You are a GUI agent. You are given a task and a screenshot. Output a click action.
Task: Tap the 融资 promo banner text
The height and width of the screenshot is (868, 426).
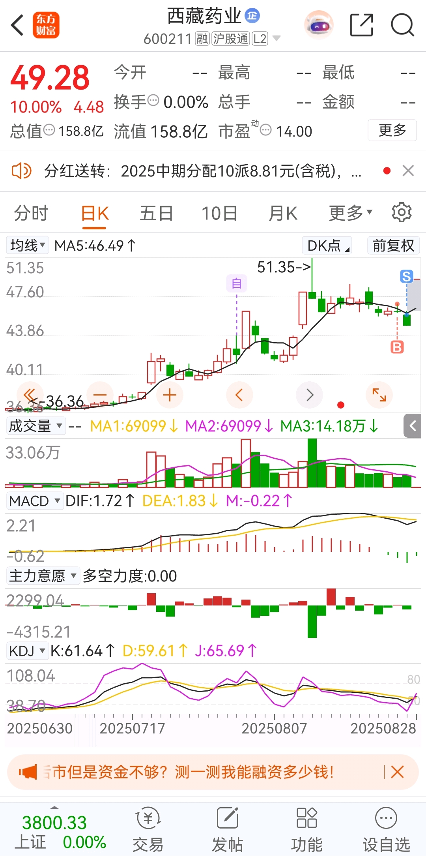189,772
